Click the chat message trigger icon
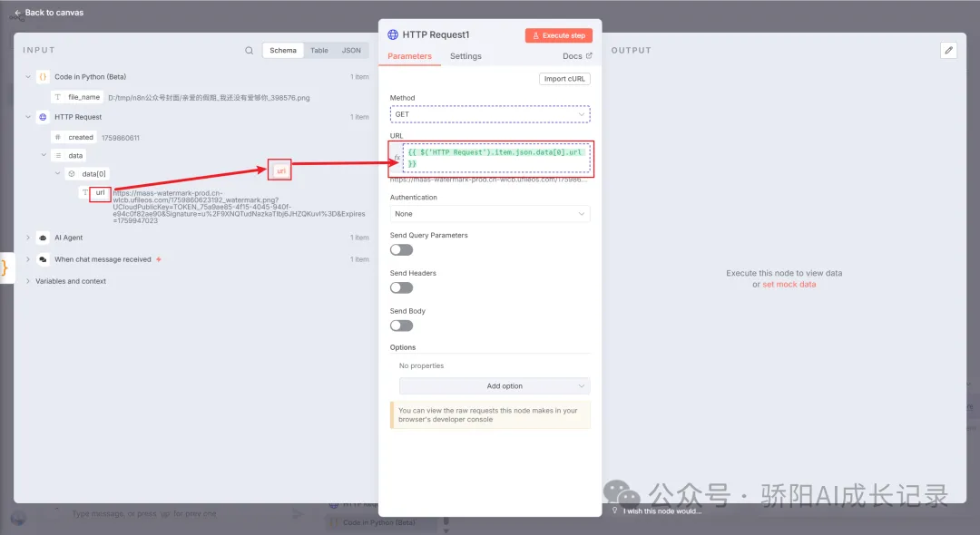980x535 pixels. (x=44, y=259)
